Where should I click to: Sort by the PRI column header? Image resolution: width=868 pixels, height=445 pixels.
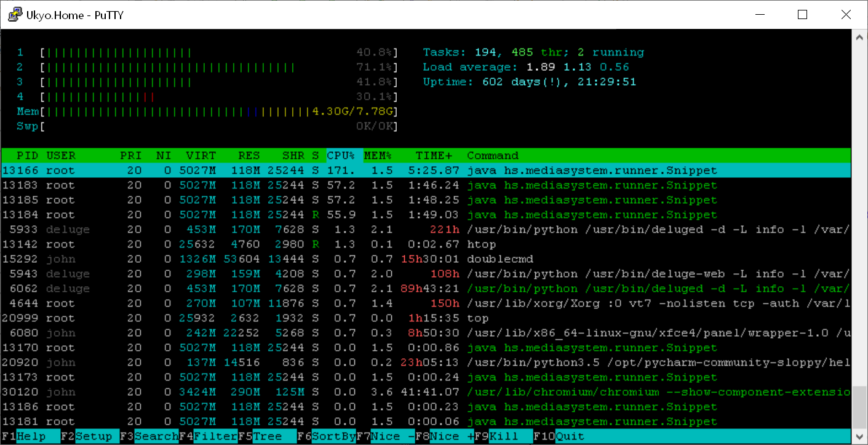pos(131,156)
